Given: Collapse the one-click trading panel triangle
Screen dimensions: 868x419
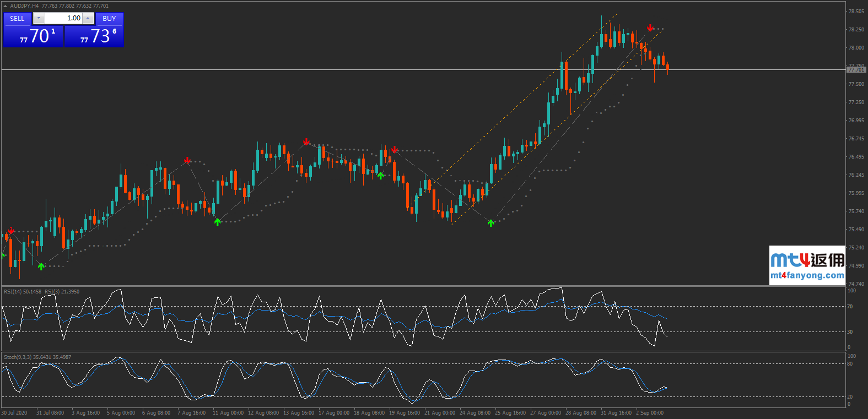Looking at the screenshot, I should pos(6,6).
